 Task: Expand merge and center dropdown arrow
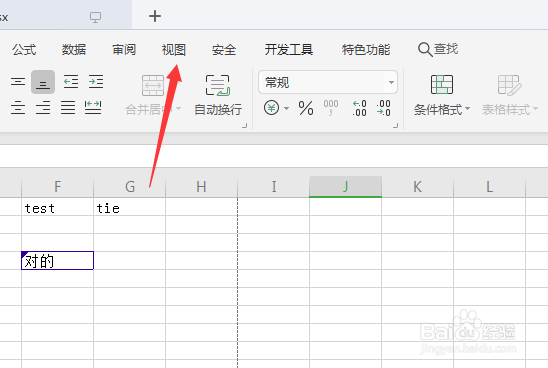pos(179,109)
